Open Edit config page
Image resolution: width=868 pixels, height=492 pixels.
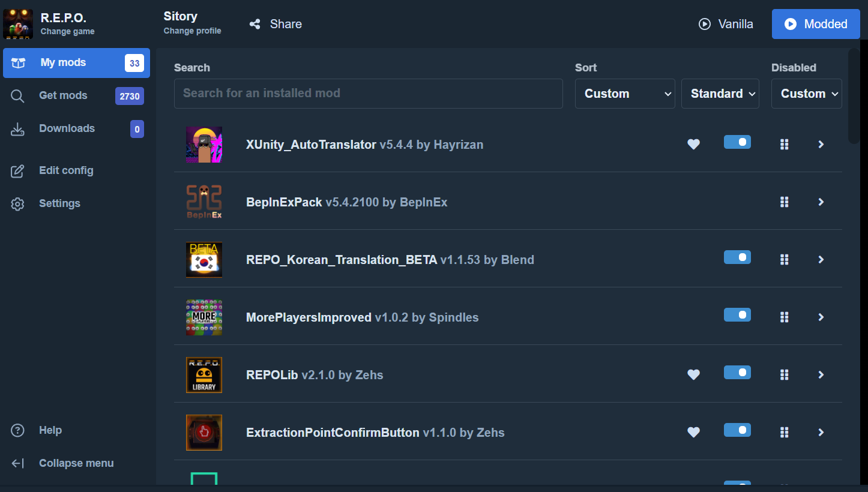tap(76, 171)
